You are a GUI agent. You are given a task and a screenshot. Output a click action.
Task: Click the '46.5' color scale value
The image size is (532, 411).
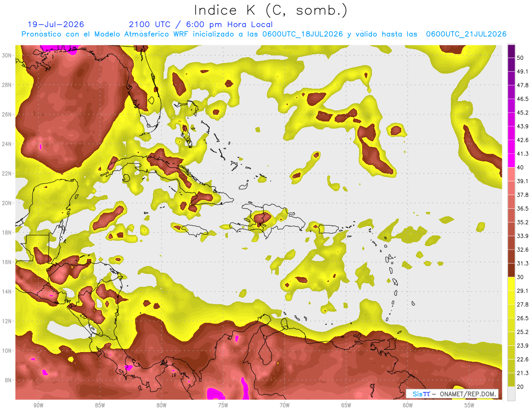(522, 99)
